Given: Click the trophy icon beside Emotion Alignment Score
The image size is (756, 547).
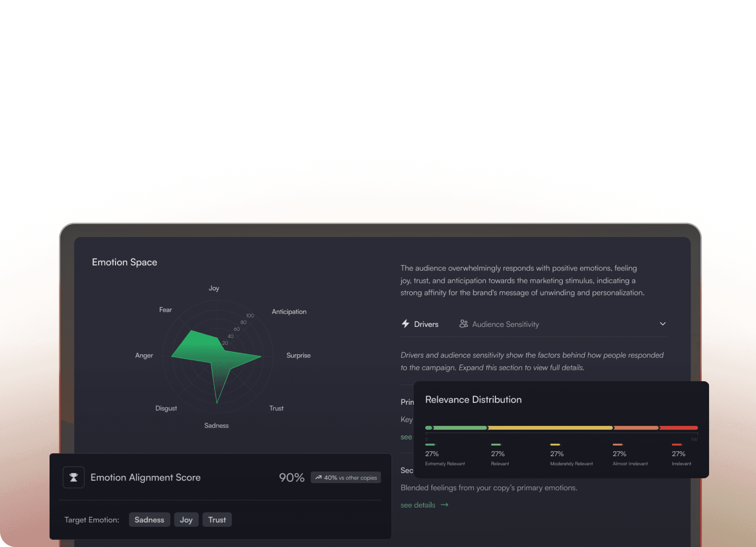Looking at the screenshot, I should tap(73, 477).
